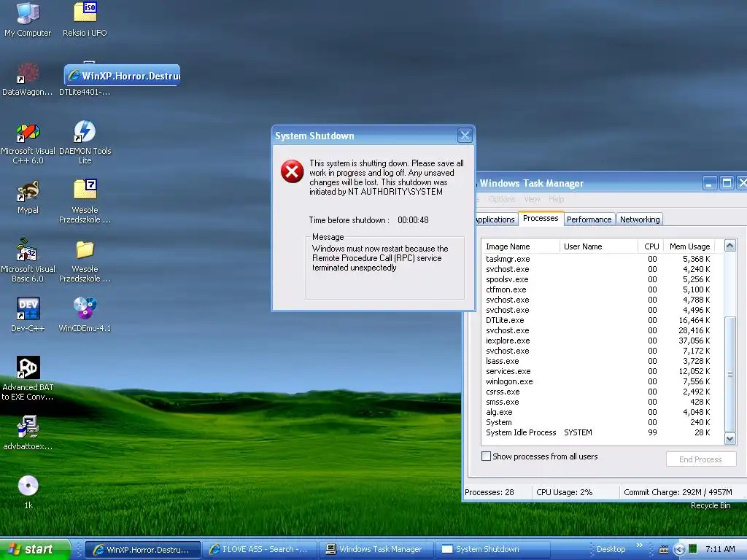Viewport: 747px width, 560px height.
Task: Select the services.exe process row
Action: pos(602,371)
